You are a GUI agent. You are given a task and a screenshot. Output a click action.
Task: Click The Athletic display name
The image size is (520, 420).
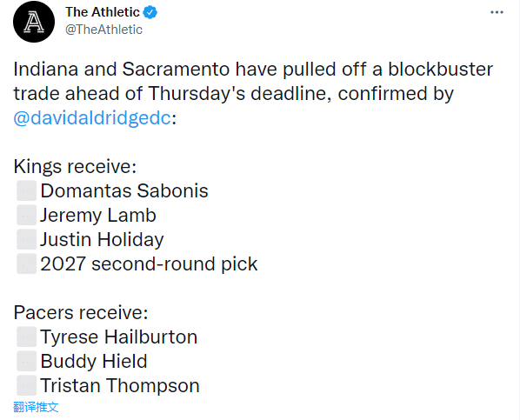pyautogui.click(x=102, y=12)
